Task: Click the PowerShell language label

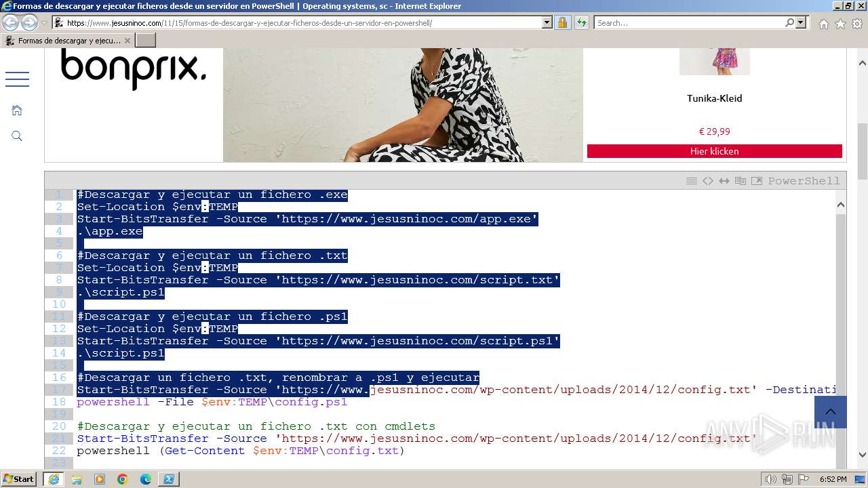Action: [x=804, y=181]
